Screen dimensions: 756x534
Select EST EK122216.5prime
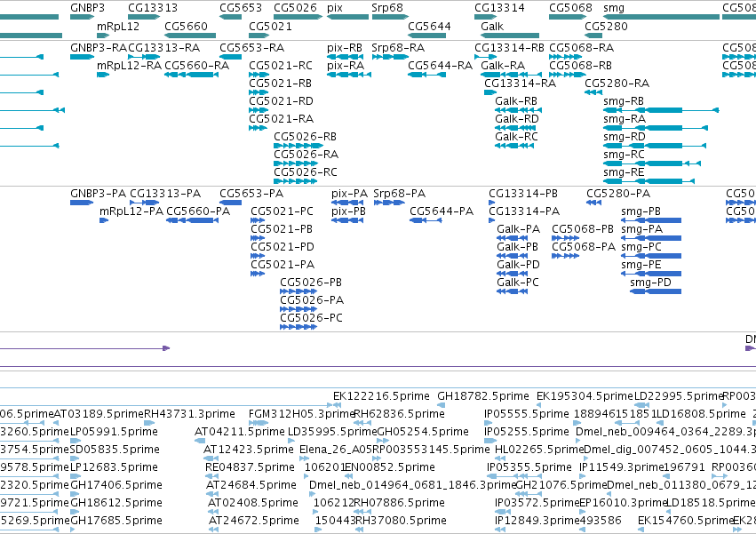pos(337,406)
